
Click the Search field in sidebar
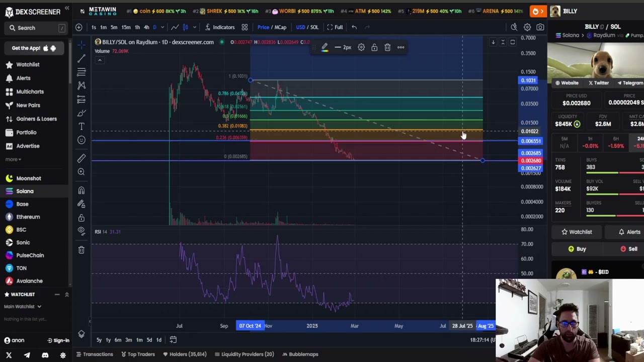36,28
